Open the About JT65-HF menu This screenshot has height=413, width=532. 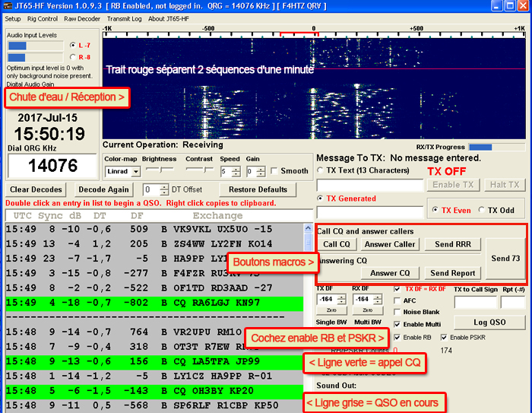point(168,19)
